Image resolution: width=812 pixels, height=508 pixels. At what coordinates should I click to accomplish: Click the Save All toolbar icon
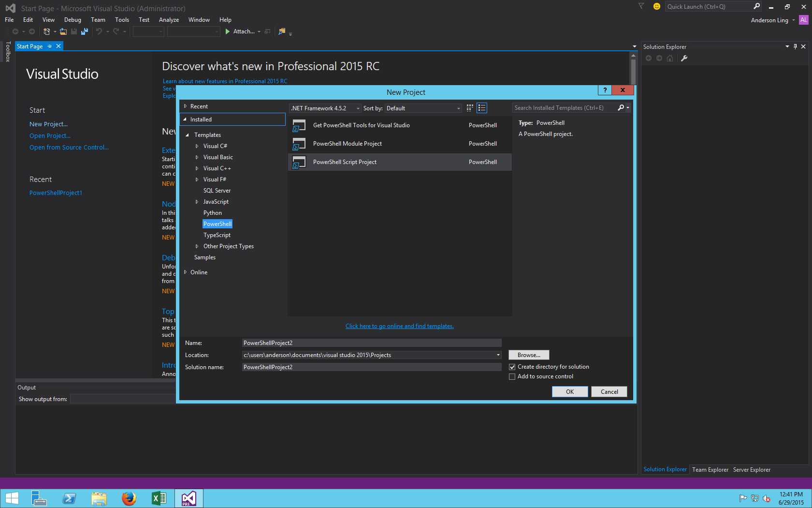[x=84, y=31]
